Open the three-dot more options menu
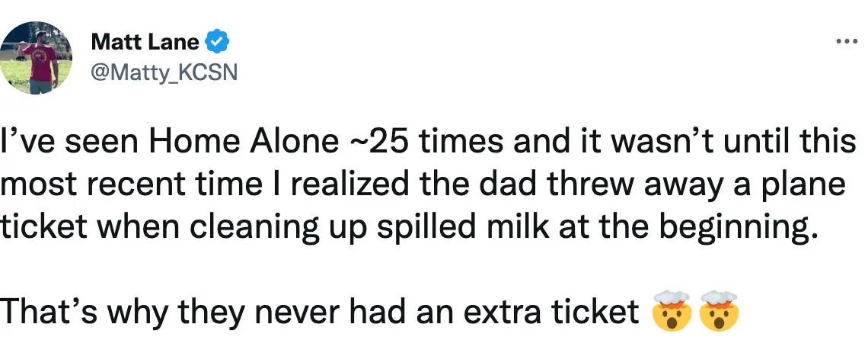The image size is (868, 337). pos(847,42)
